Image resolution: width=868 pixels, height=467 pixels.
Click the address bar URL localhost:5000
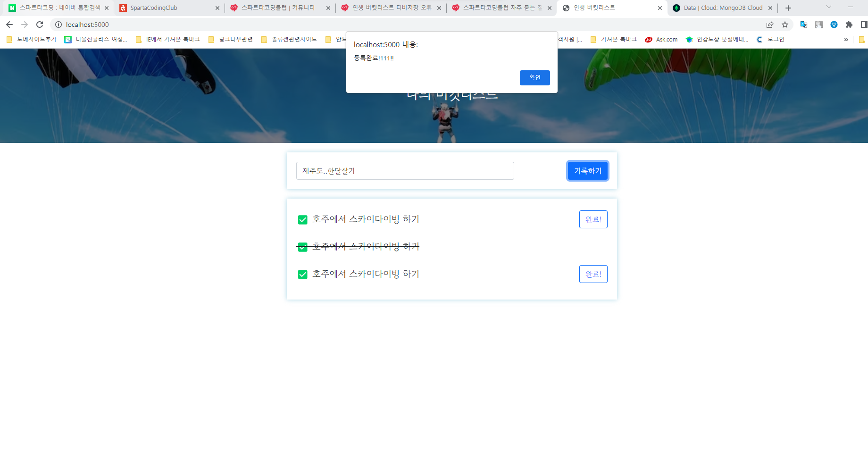(x=87, y=25)
